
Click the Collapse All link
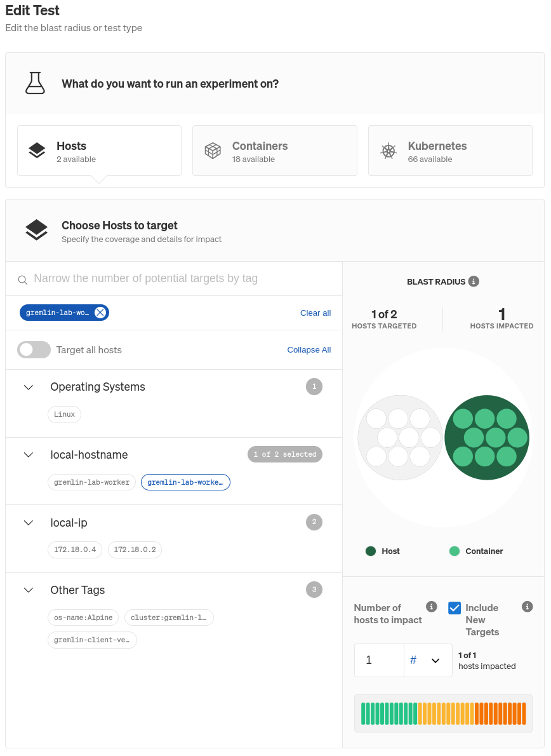pyautogui.click(x=309, y=349)
